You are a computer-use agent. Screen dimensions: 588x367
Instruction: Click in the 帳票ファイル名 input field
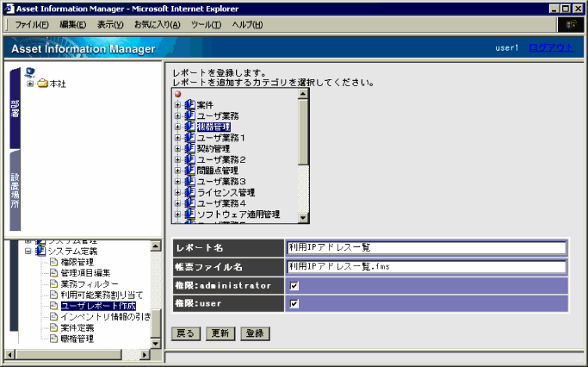click(x=426, y=267)
